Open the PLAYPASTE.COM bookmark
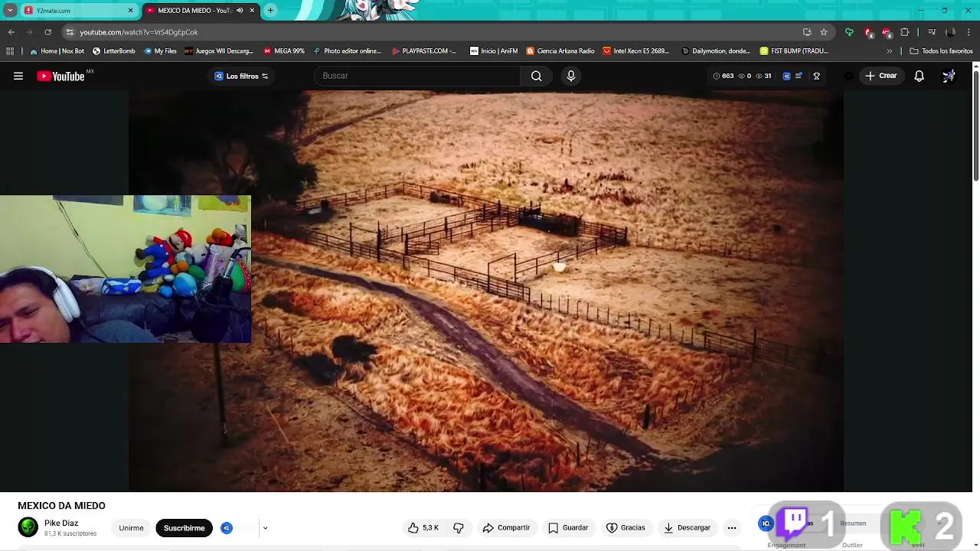Image resolution: width=980 pixels, height=551 pixels. pos(423,51)
